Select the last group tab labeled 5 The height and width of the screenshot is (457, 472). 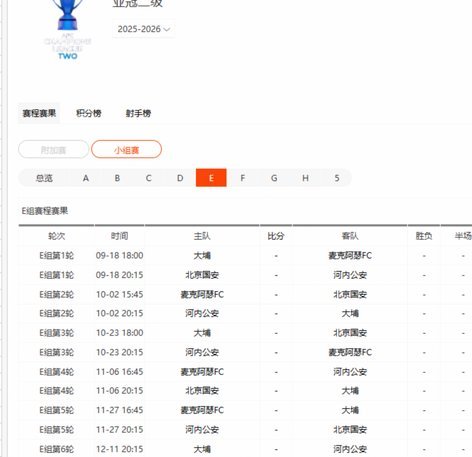click(337, 178)
